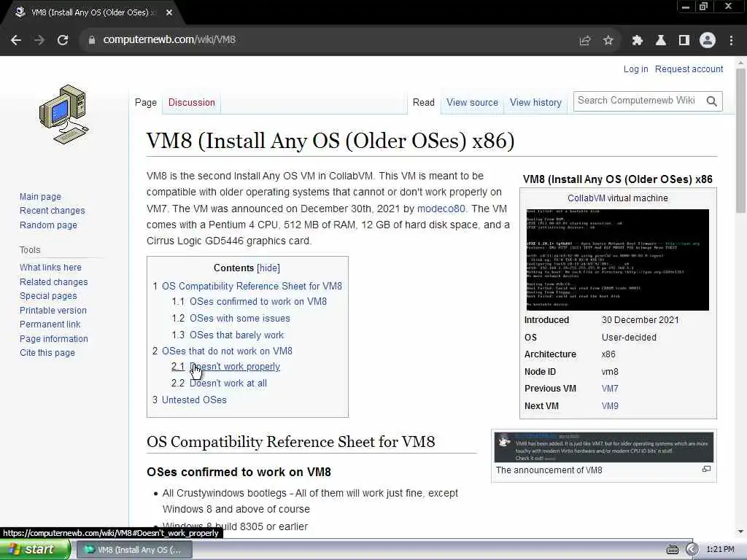Click the CollabVM link in infobox
Viewport: 747px width, 560px height.
pos(586,198)
